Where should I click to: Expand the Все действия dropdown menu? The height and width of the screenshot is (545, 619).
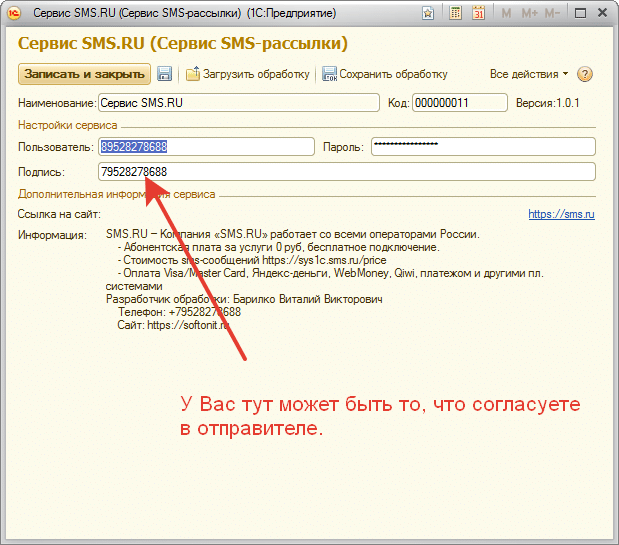click(528, 74)
